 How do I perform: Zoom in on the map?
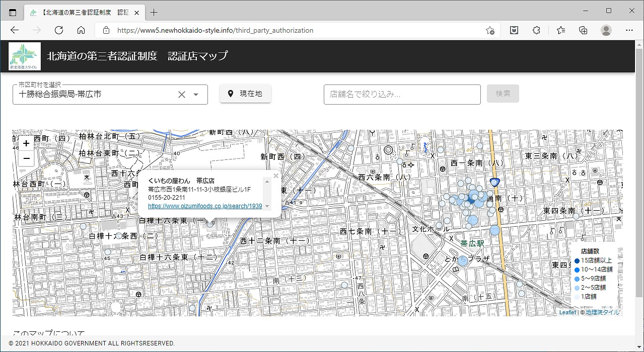pyautogui.click(x=26, y=143)
